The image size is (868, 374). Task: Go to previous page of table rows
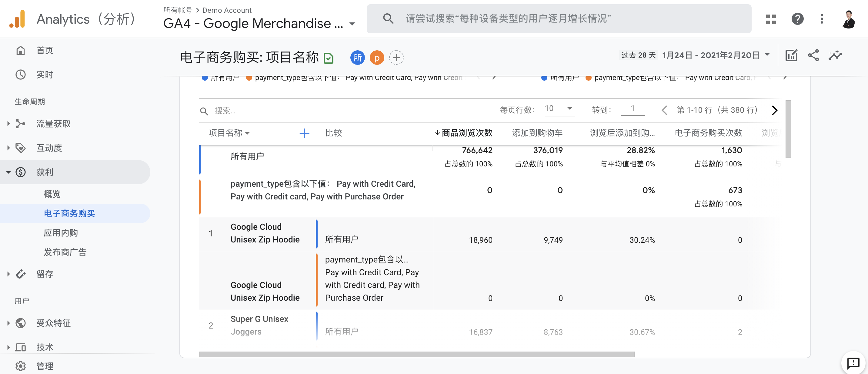tap(664, 110)
